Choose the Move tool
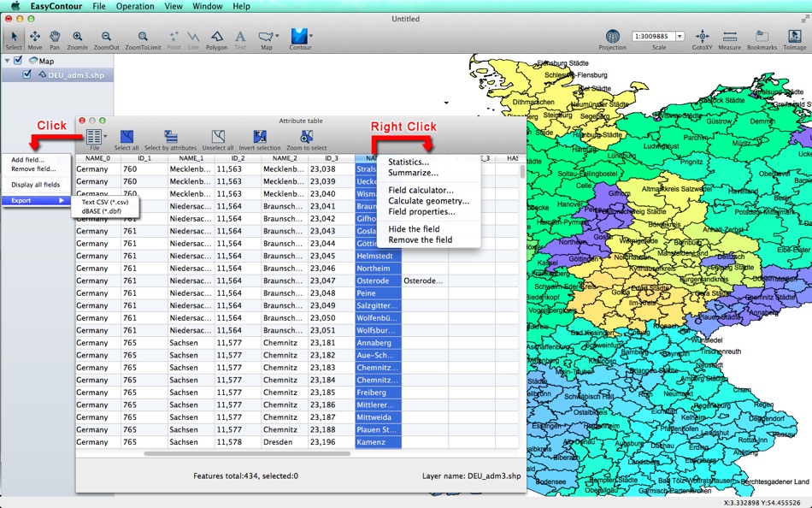Viewport: 812px width, 508px height. coord(35,39)
